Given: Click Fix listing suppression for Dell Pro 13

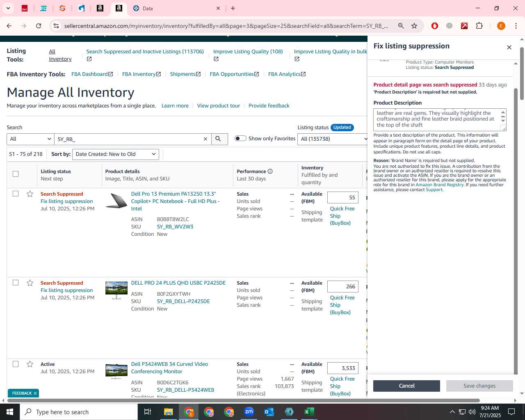Looking at the screenshot, I should coord(67,201).
